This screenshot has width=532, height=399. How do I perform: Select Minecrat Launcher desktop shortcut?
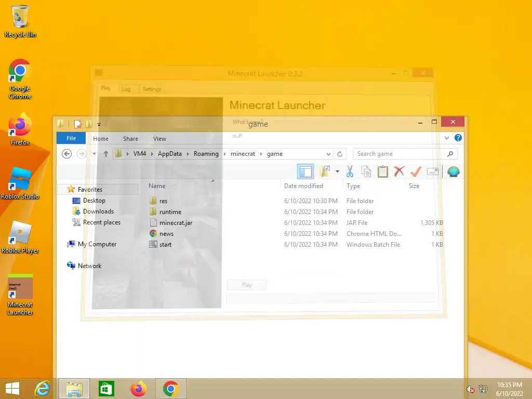pos(20,295)
